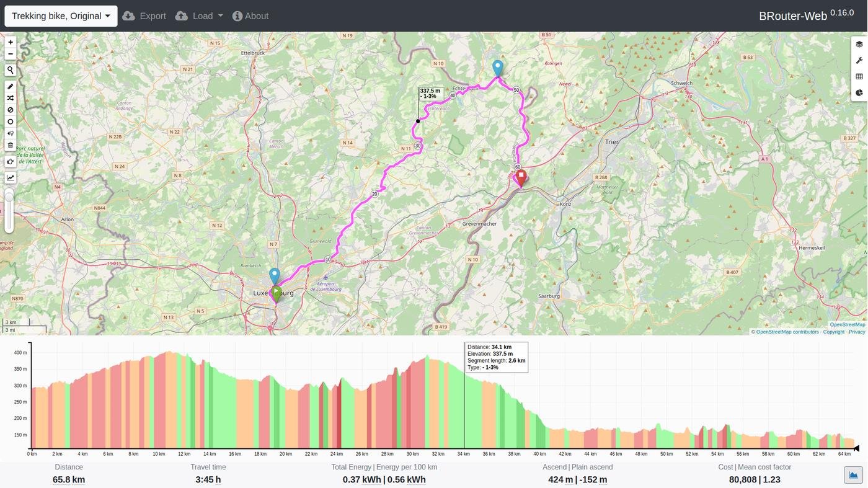Toggle the elevation chart with the blue chart icon

854,474
